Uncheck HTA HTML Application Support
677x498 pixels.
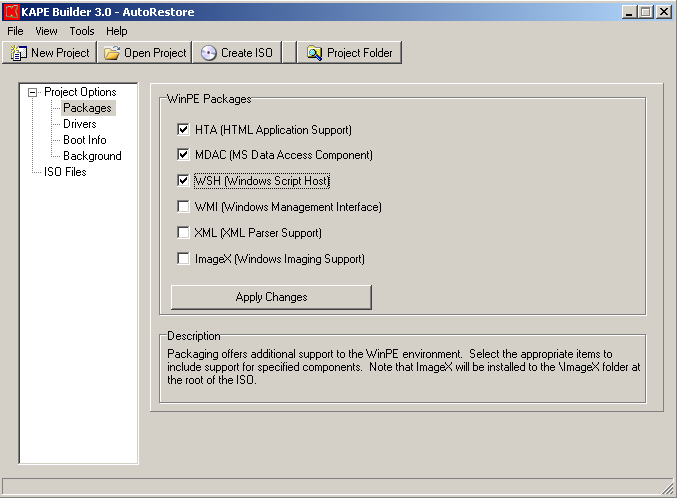click(183, 130)
